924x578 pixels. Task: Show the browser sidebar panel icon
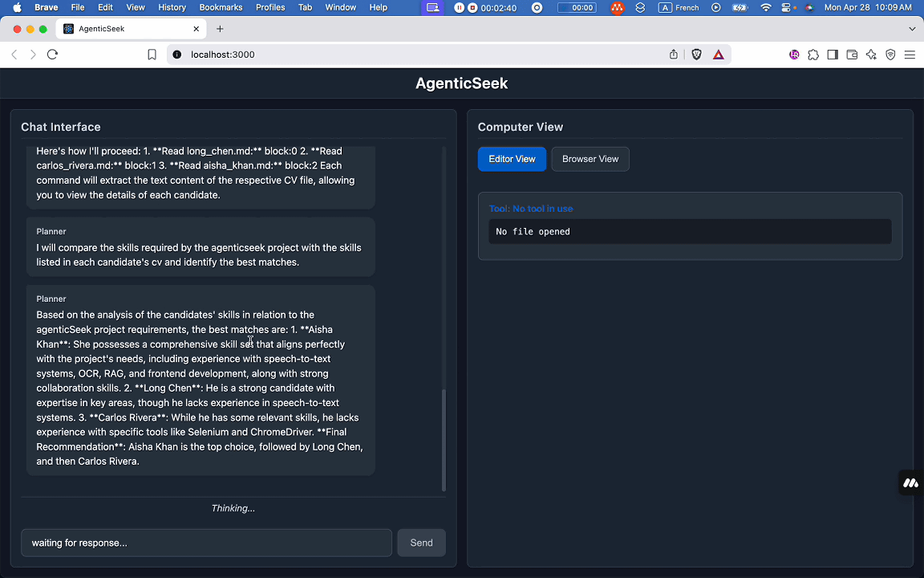click(x=833, y=55)
